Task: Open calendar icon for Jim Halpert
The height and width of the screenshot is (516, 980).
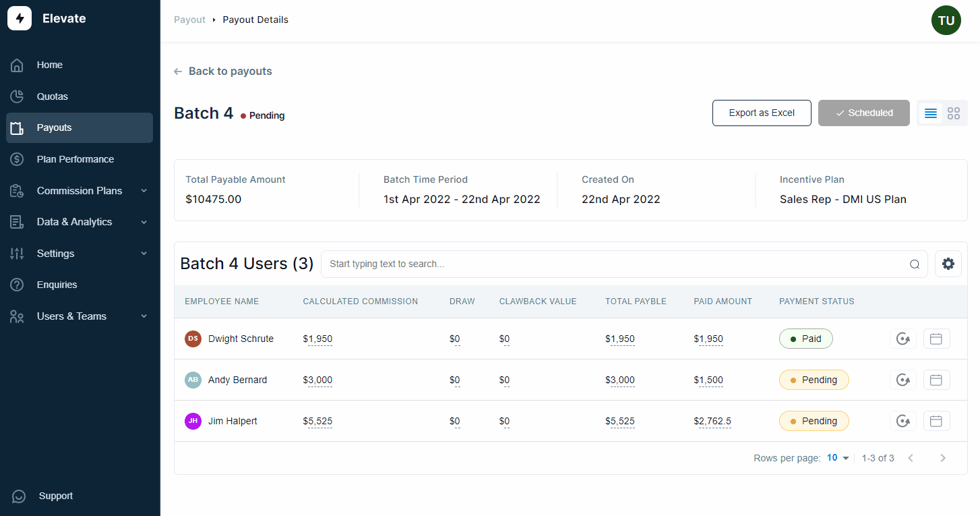Action: (937, 421)
